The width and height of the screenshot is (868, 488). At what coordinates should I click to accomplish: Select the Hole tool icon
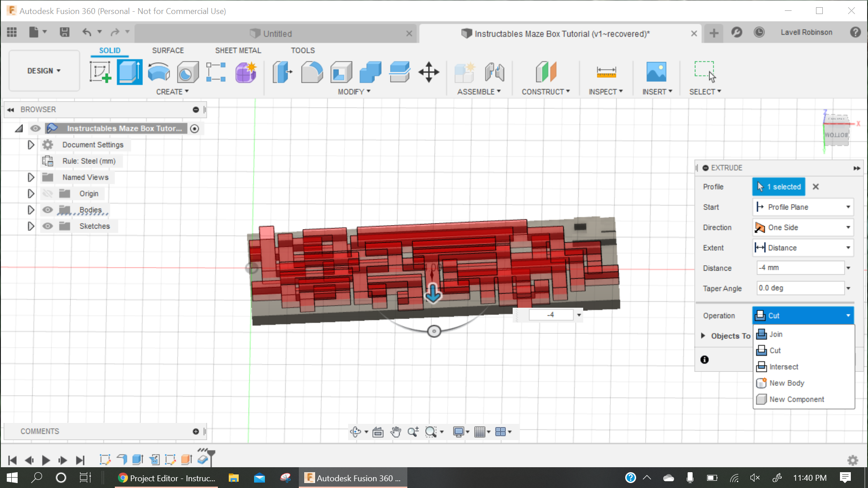tap(188, 72)
